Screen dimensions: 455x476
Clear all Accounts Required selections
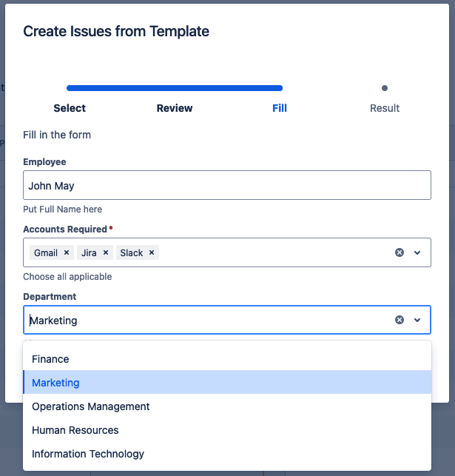pos(400,252)
